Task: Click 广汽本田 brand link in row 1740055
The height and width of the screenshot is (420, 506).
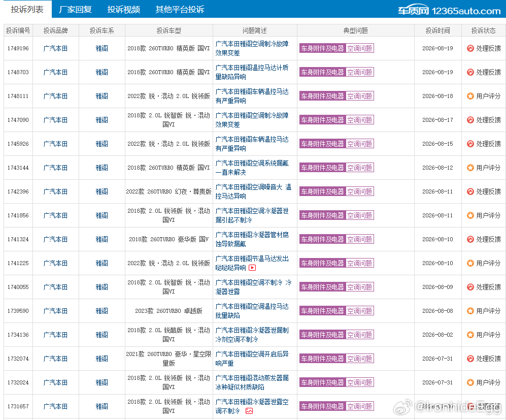Action: coord(55,287)
